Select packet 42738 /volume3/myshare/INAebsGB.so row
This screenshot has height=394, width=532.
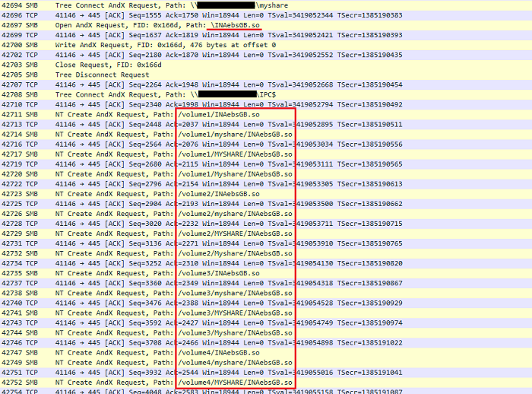(x=266, y=293)
